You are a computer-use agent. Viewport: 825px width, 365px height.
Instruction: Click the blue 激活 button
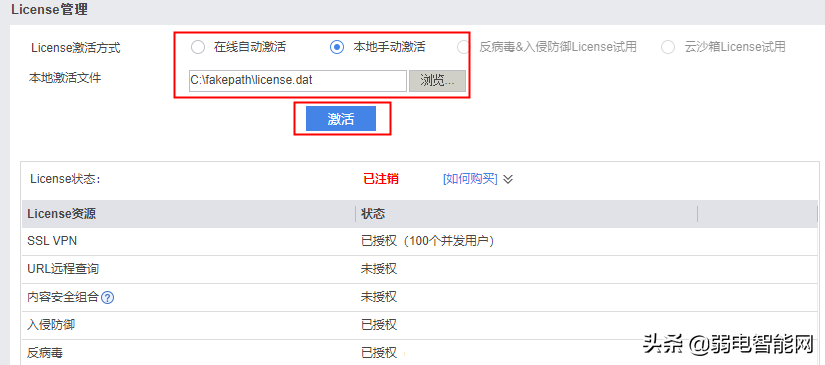[x=341, y=119]
